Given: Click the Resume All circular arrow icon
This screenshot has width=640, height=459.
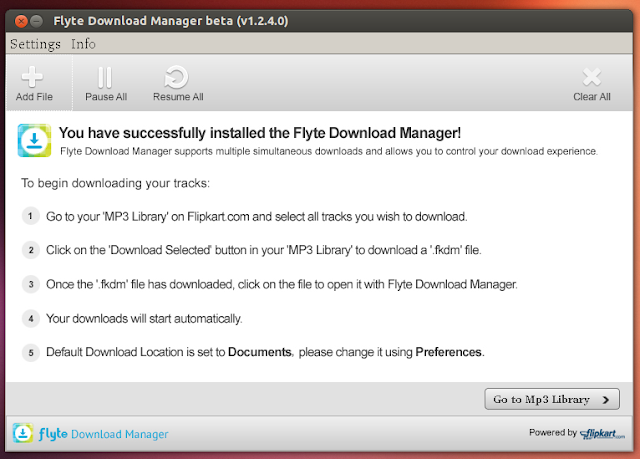Looking at the screenshot, I should (176, 77).
